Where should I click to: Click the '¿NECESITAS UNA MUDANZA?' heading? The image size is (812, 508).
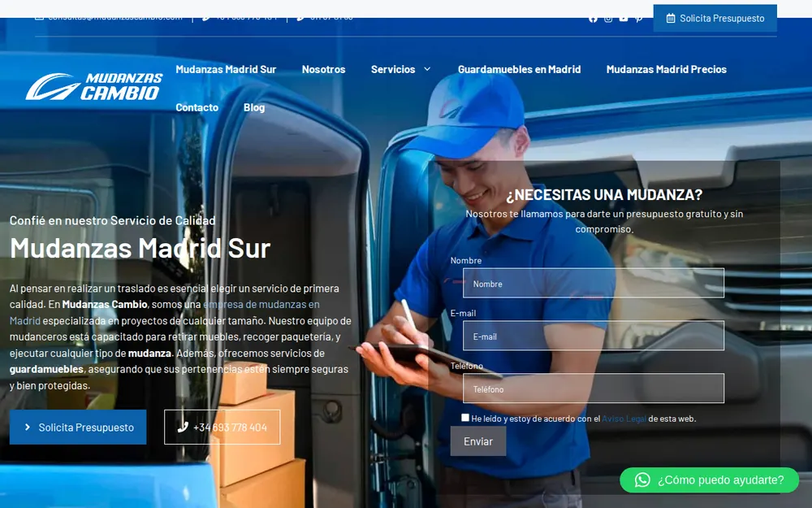[x=604, y=194]
